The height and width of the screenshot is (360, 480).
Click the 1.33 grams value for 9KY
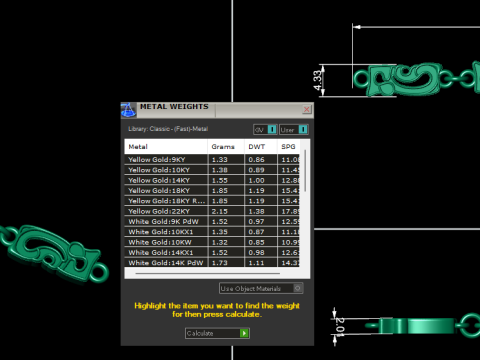(x=220, y=159)
